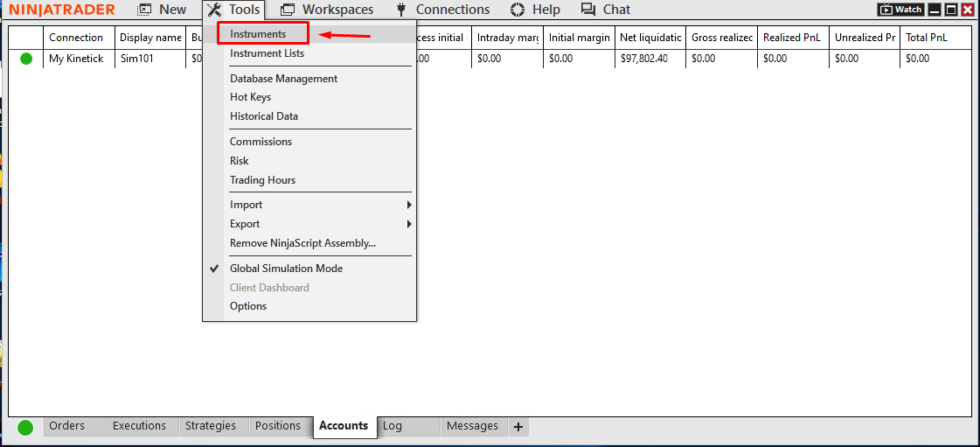Open the Help menu with lifebuoy icon
This screenshot has height=447, width=980.
[535, 10]
